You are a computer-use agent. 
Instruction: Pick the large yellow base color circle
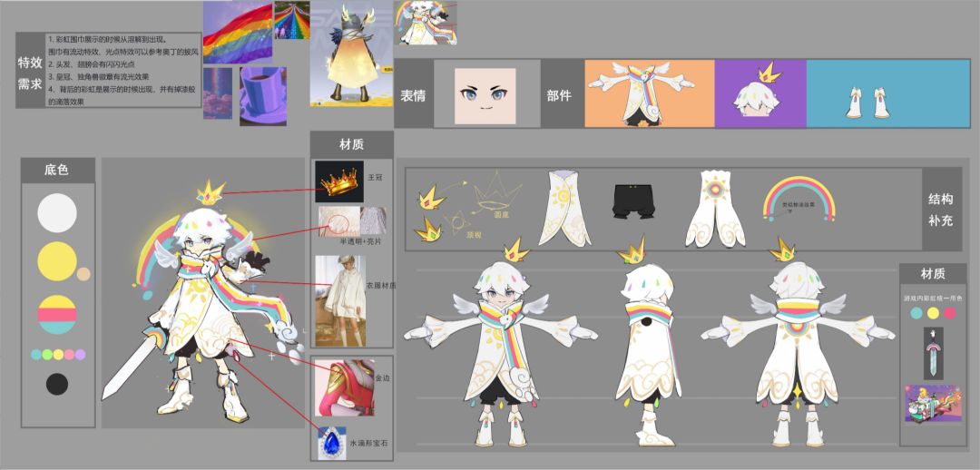[x=57, y=261]
